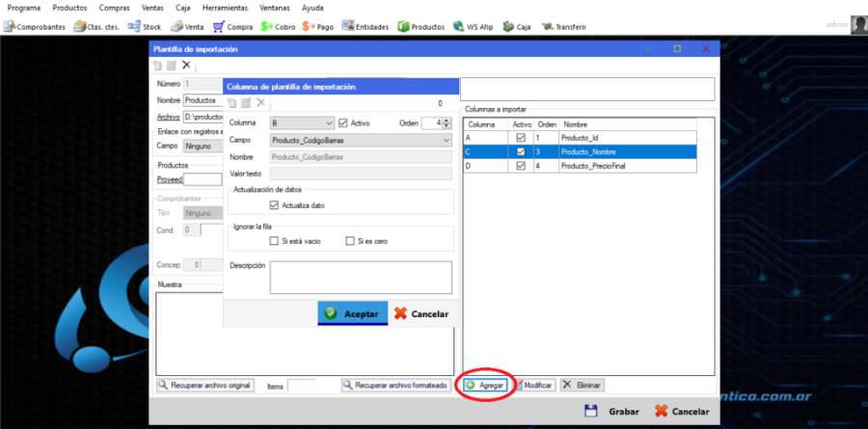Click the Transferir toolbar icon

pyautogui.click(x=563, y=27)
